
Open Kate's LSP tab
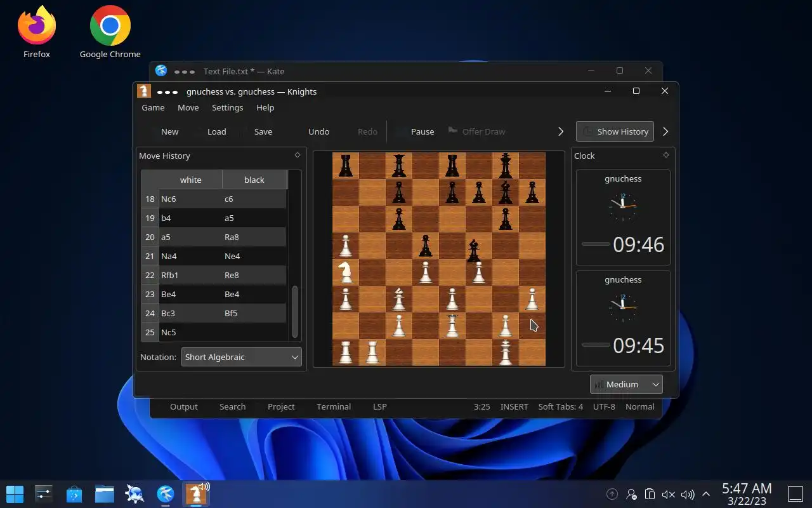tap(380, 406)
